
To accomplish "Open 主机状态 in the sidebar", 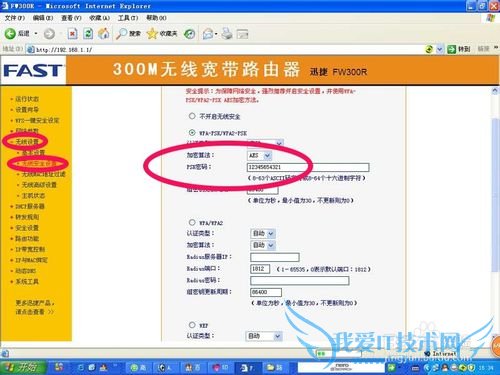I will 33,195.
